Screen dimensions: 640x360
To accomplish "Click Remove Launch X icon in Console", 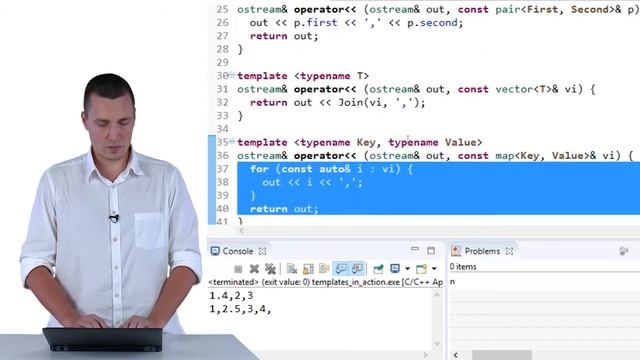I will tap(254, 269).
